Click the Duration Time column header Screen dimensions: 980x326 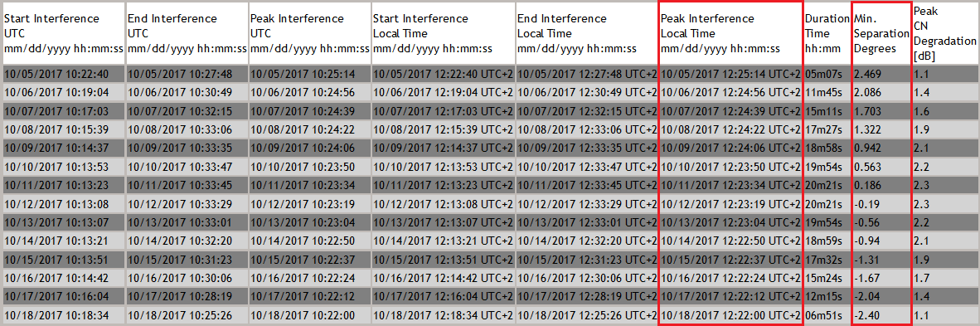pyautogui.click(x=827, y=33)
